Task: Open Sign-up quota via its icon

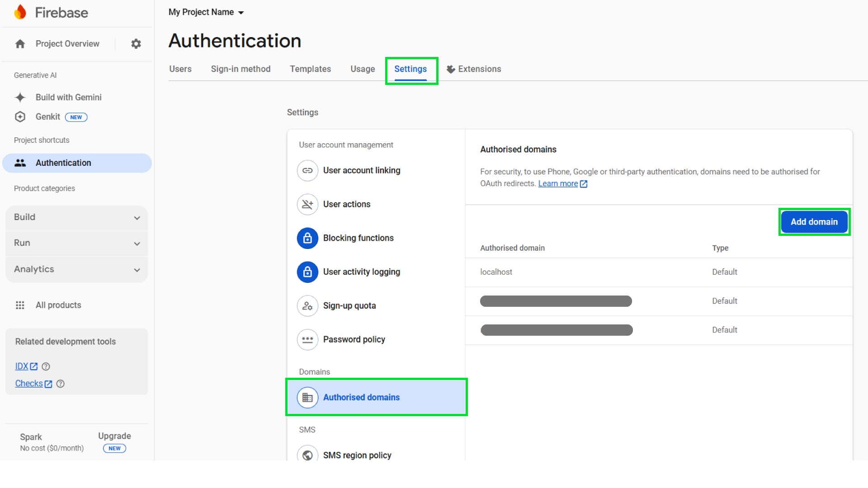Action: pyautogui.click(x=307, y=305)
